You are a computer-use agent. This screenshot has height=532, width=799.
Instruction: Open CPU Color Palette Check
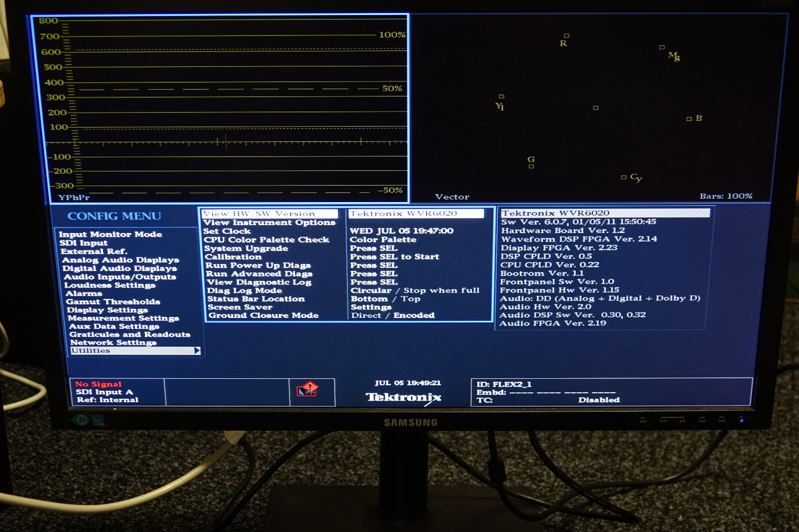[267, 240]
